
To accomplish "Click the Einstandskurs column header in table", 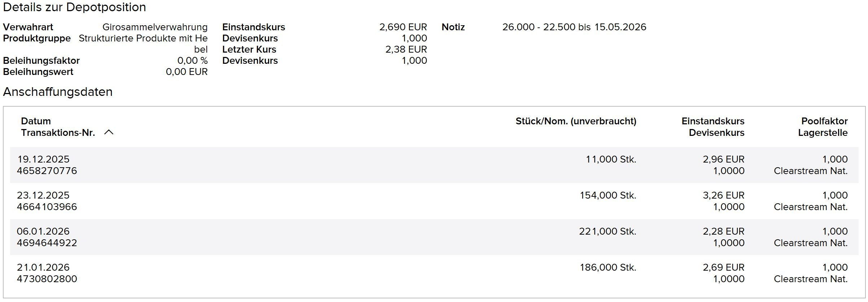I will click(713, 121).
